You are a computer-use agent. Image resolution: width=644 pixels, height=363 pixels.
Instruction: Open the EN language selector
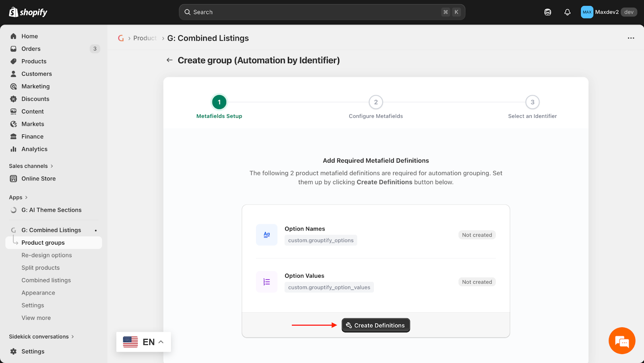coord(144,342)
